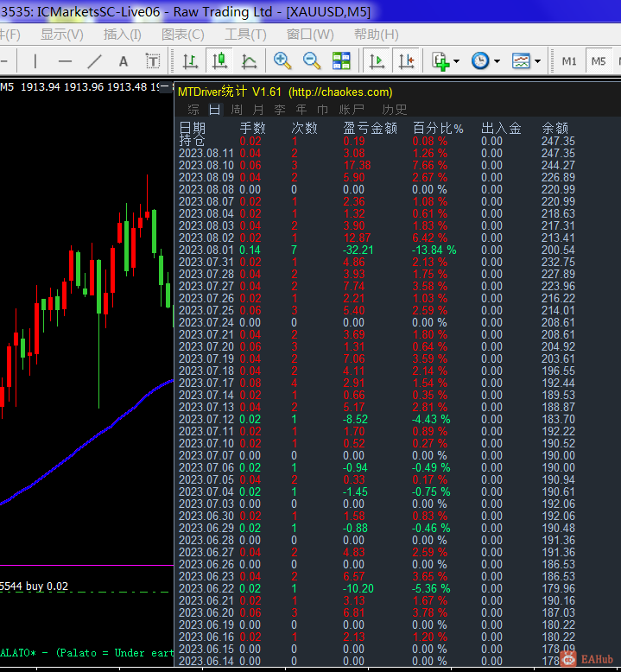621x672 pixels.
Task: Click the 余额 column header
Action: point(555,128)
